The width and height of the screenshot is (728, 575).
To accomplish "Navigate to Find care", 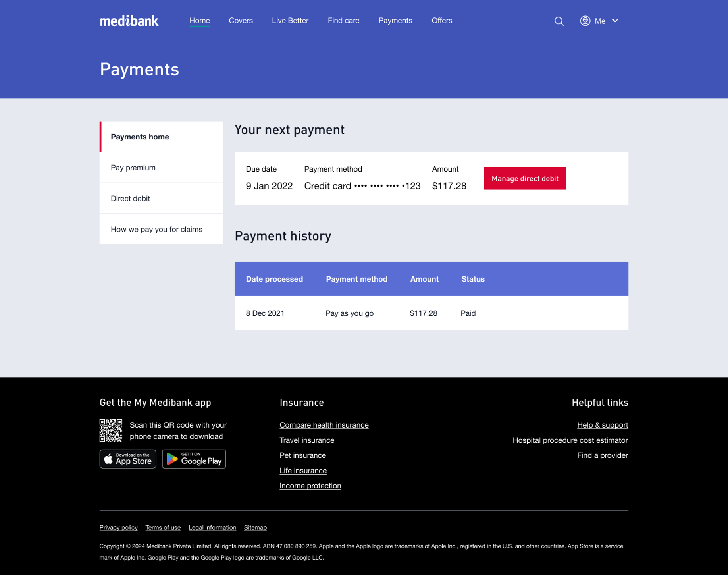I will [x=343, y=21].
